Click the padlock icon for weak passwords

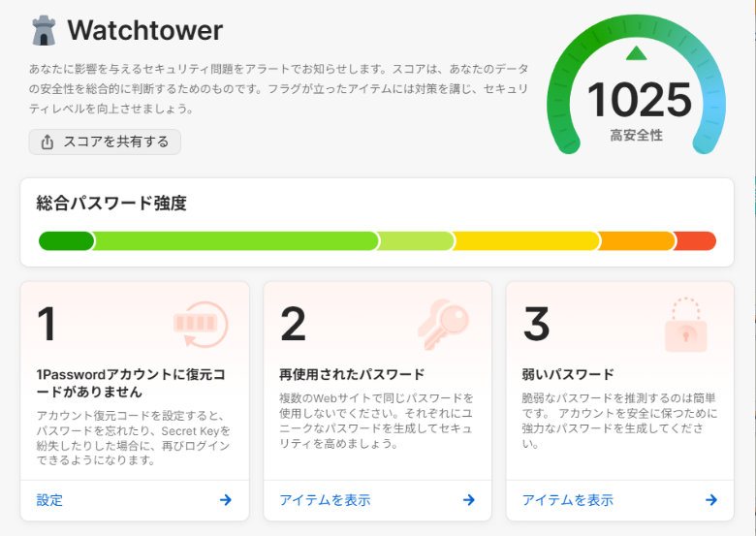pyautogui.click(x=685, y=326)
